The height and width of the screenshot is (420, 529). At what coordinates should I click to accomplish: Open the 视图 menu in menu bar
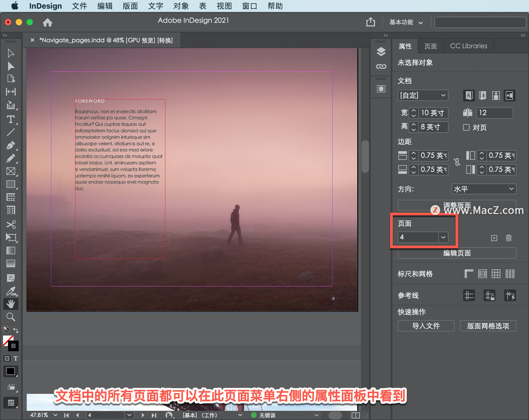[x=224, y=6]
